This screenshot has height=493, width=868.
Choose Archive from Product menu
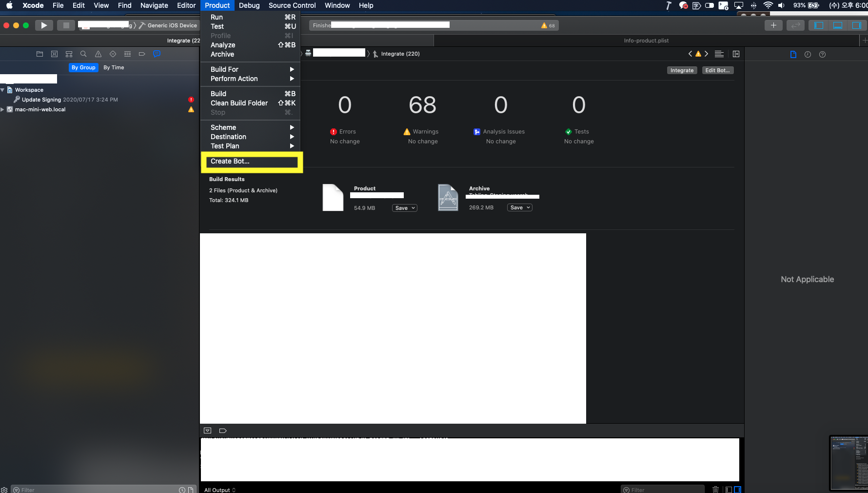[x=250, y=54]
